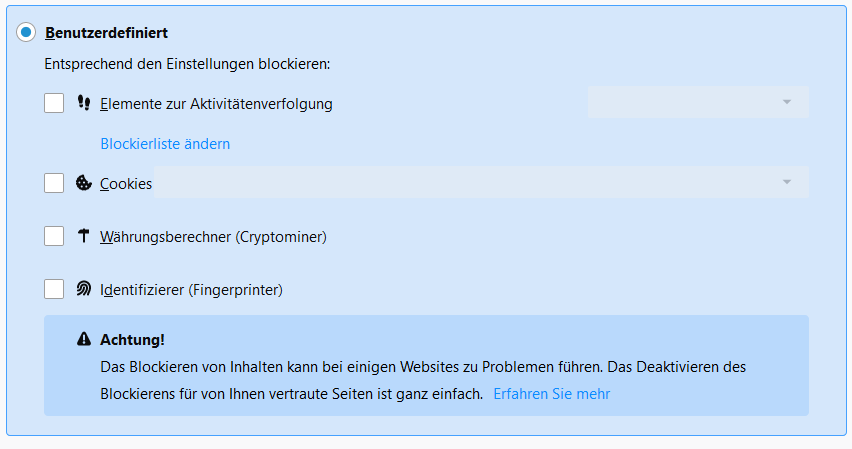Click the cryptominer hammer icon
This screenshot has height=449, width=852.
pyautogui.click(x=84, y=236)
